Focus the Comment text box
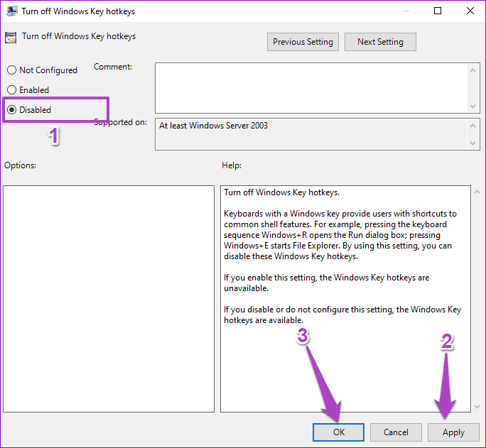The height and width of the screenshot is (448, 486). (311, 88)
